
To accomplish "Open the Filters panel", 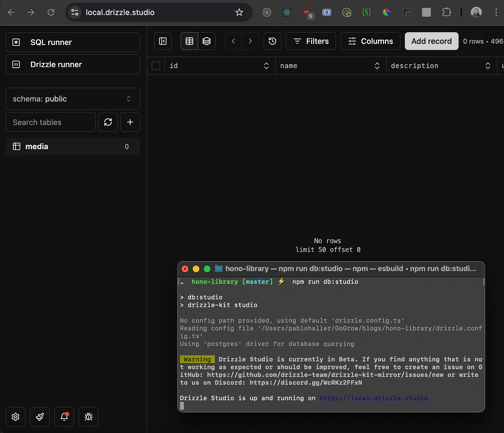I will (311, 41).
